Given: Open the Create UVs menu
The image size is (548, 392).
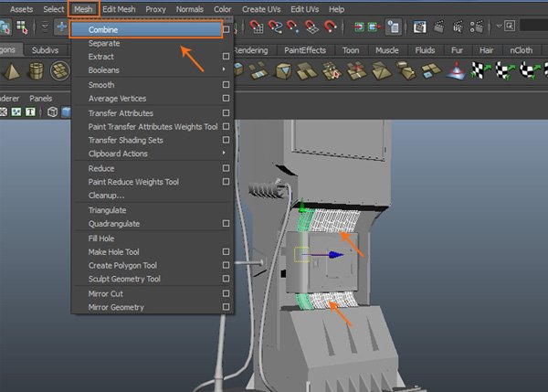Looking at the screenshot, I should tap(261, 9).
